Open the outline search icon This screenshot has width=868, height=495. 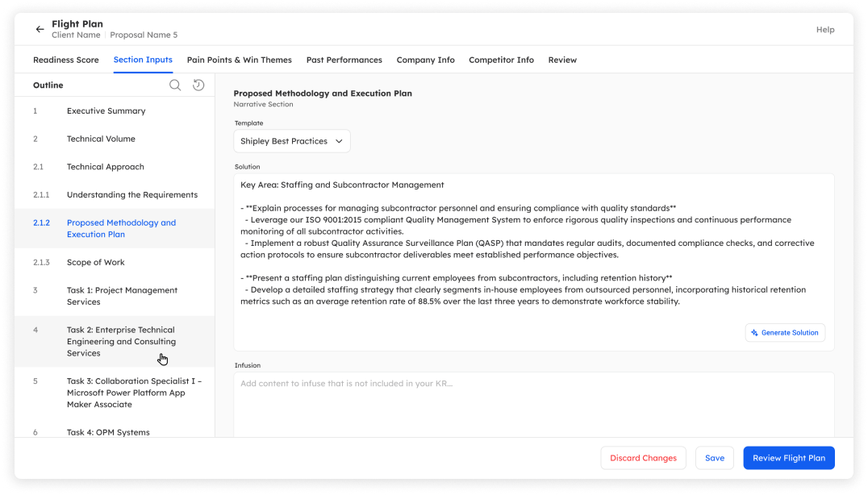175,85
